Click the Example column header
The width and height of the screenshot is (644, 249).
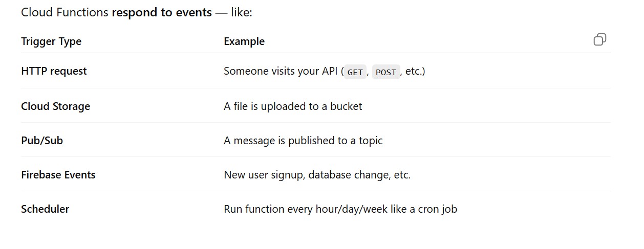click(244, 41)
